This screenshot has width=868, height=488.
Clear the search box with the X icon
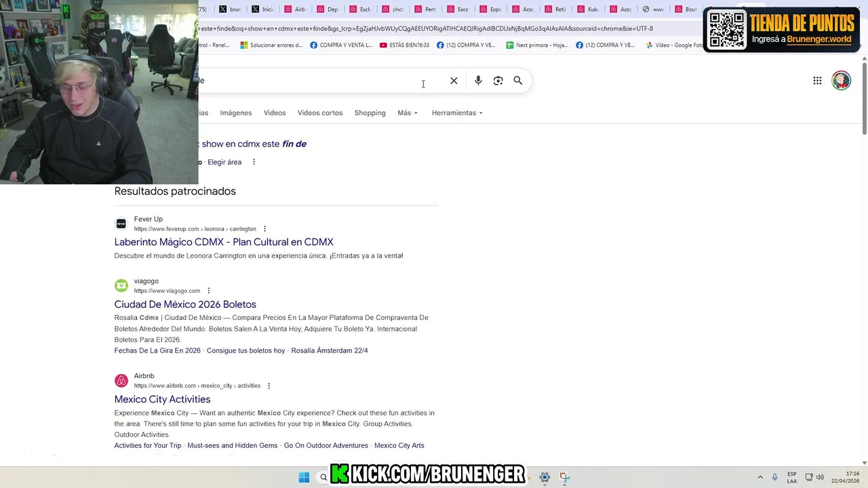pyautogui.click(x=454, y=81)
